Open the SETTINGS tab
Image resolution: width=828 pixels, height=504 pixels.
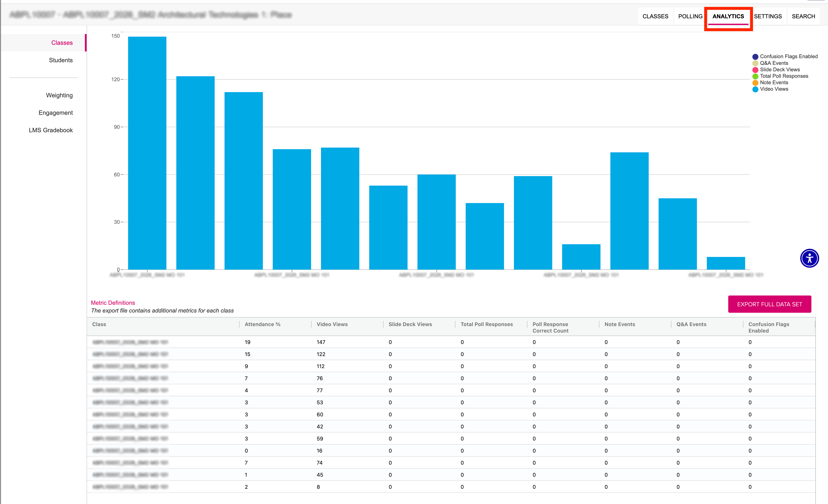pyautogui.click(x=767, y=16)
